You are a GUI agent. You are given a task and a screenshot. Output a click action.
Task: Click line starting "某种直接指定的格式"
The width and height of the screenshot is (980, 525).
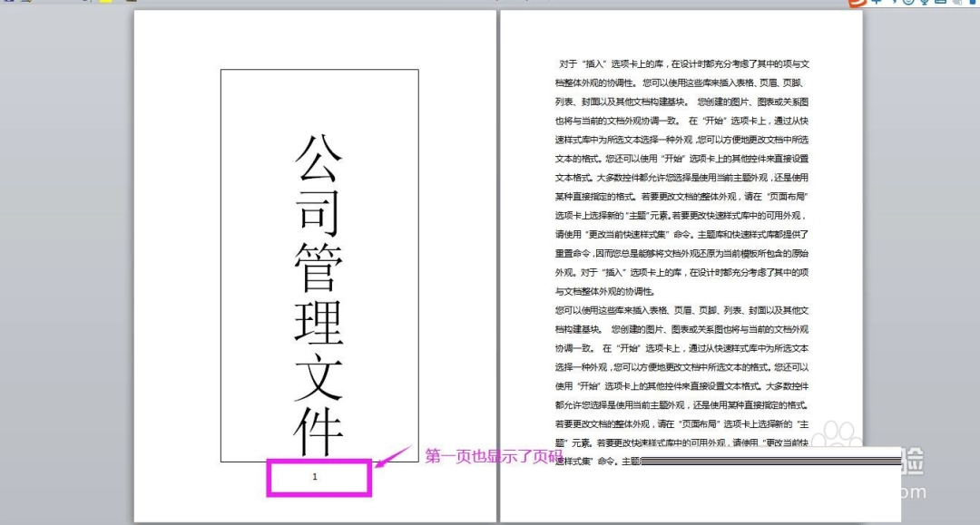(681, 196)
